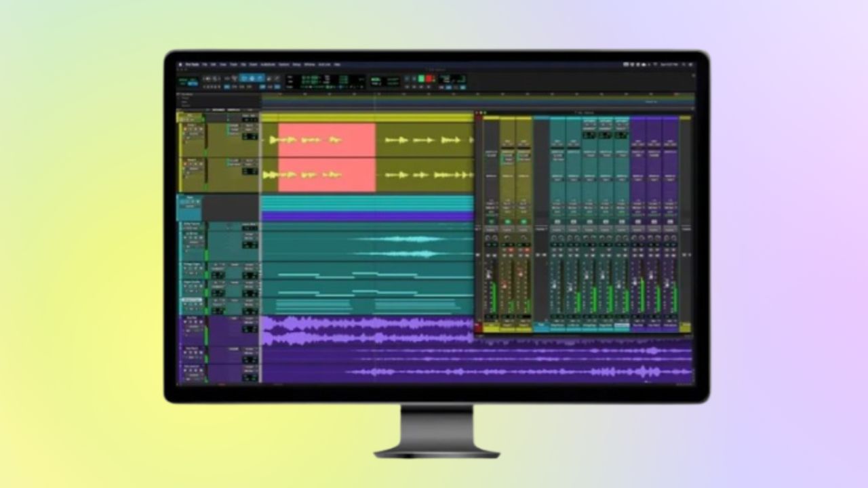Open Spotlight search in the macOS menu bar
Screen dimensions: 868x488
[x=684, y=64]
